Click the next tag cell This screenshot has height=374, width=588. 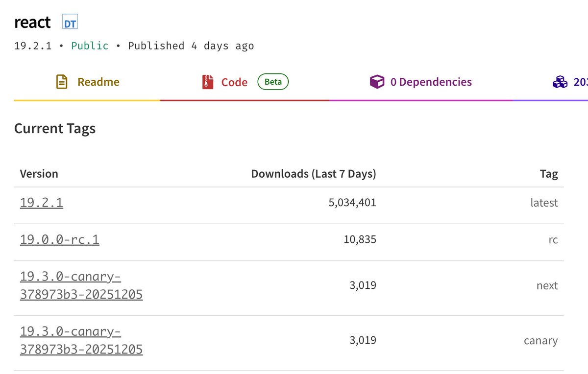point(547,285)
